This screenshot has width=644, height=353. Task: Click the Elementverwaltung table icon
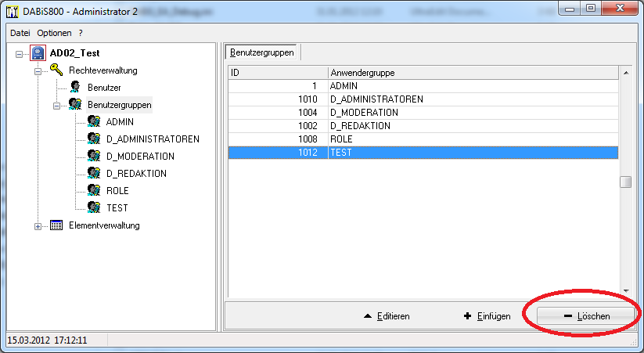[x=56, y=225]
